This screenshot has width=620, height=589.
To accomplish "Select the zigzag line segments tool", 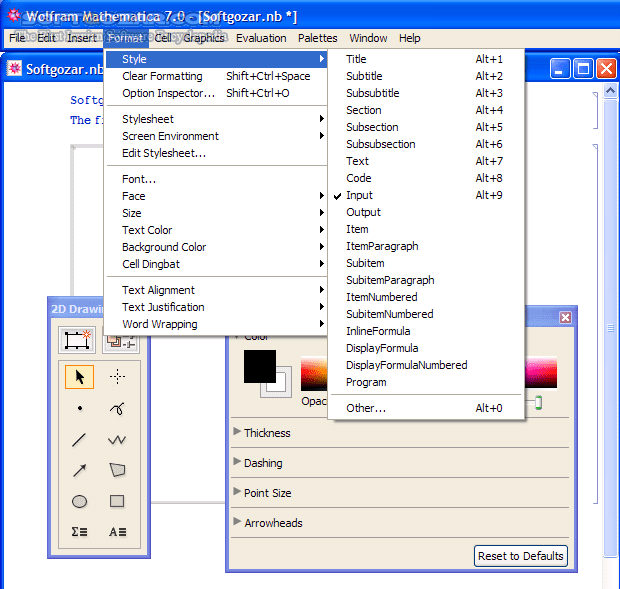I will 117,439.
